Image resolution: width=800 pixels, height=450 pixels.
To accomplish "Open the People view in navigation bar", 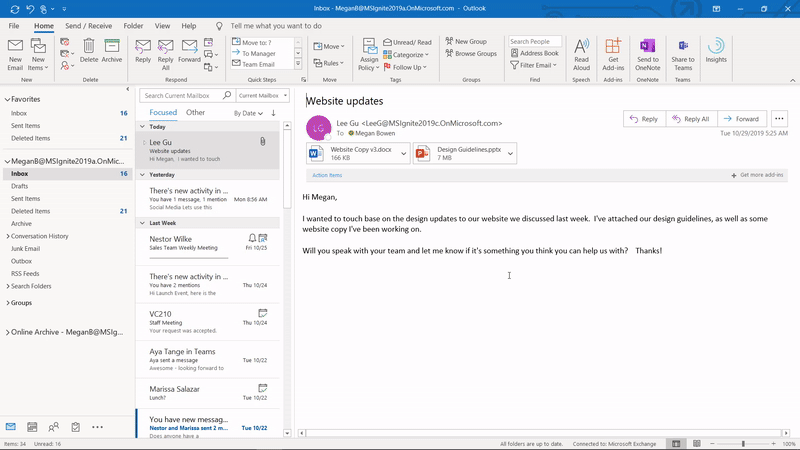I will [54, 427].
